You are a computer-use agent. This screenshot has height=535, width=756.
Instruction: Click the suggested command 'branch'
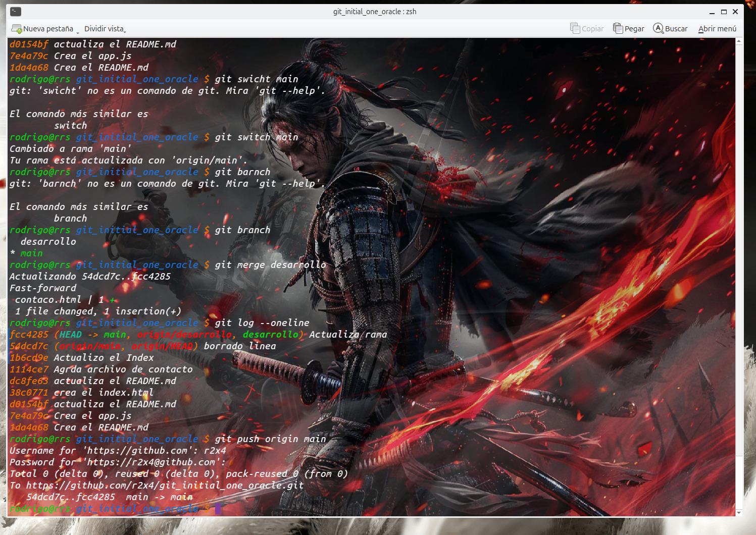pos(70,219)
